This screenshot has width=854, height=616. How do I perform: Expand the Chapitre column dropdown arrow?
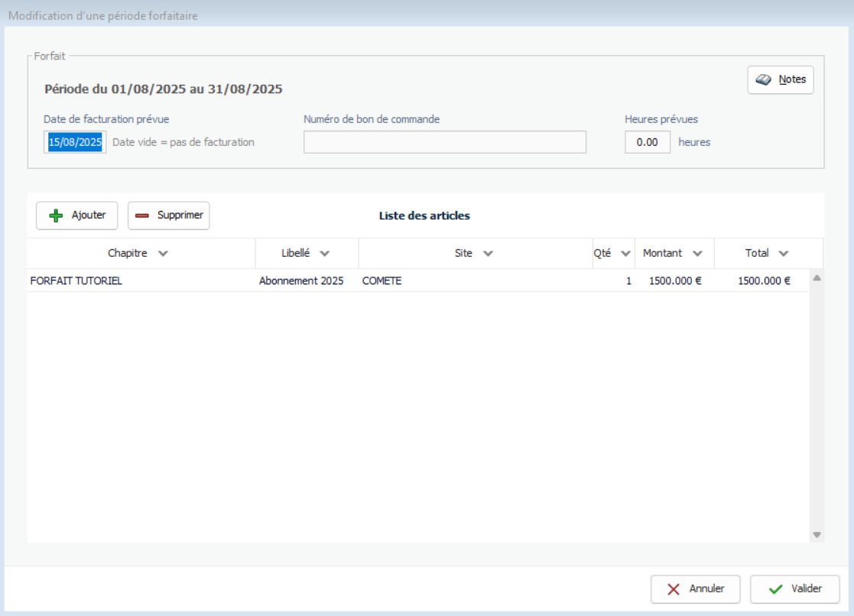click(163, 254)
